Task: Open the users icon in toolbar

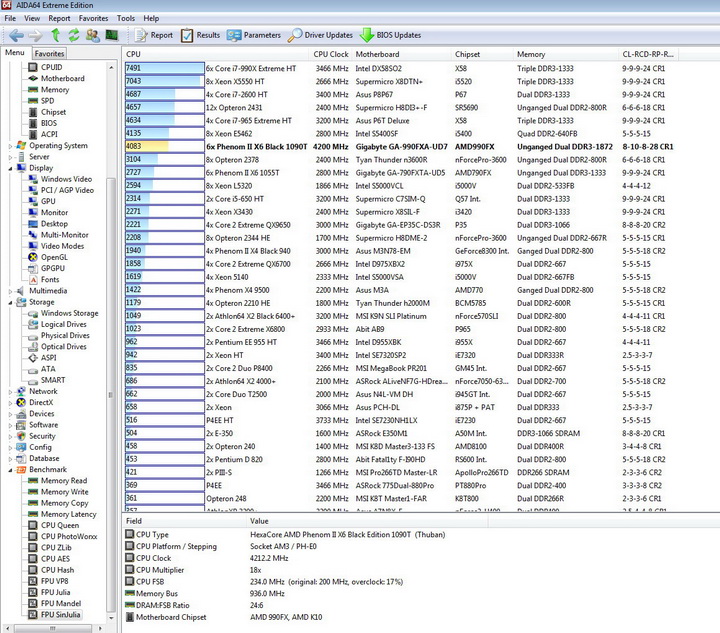Action: coord(93,35)
